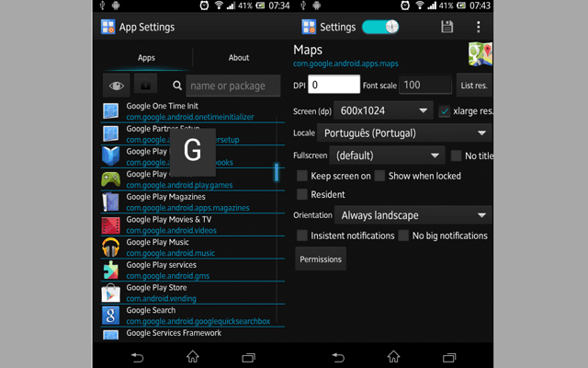The height and width of the screenshot is (368, 588).
Task: Save settings with the floppy disk icon
Action: [447, 27]
